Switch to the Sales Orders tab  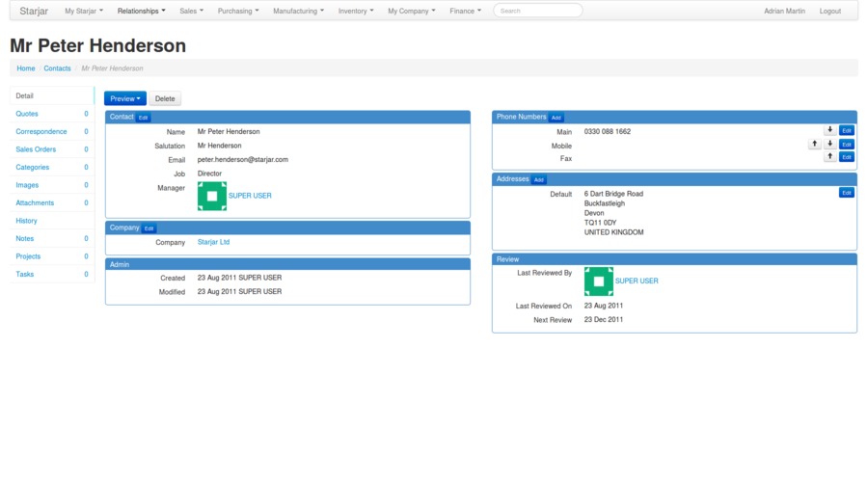[x=36, y=149]
